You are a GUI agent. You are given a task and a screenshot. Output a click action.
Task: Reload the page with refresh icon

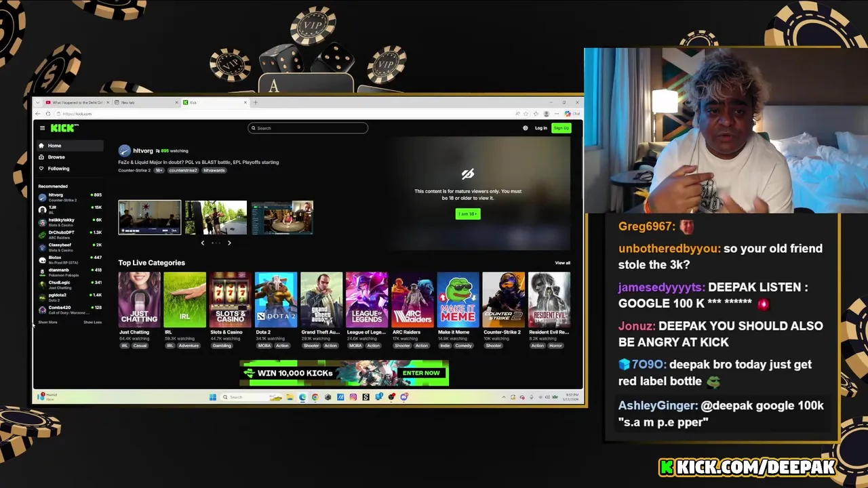point(48,114)
